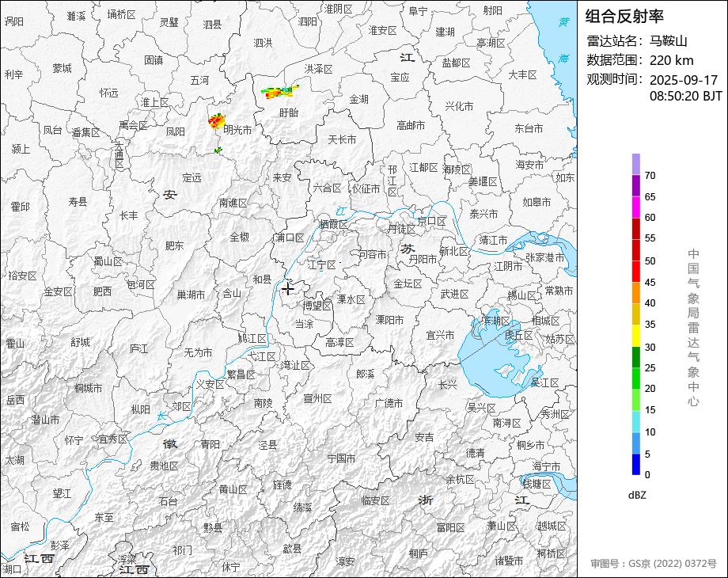This screenshot has width=728, height=578.
Task: Click the 博望区 map label
Action: click(317, 306)
